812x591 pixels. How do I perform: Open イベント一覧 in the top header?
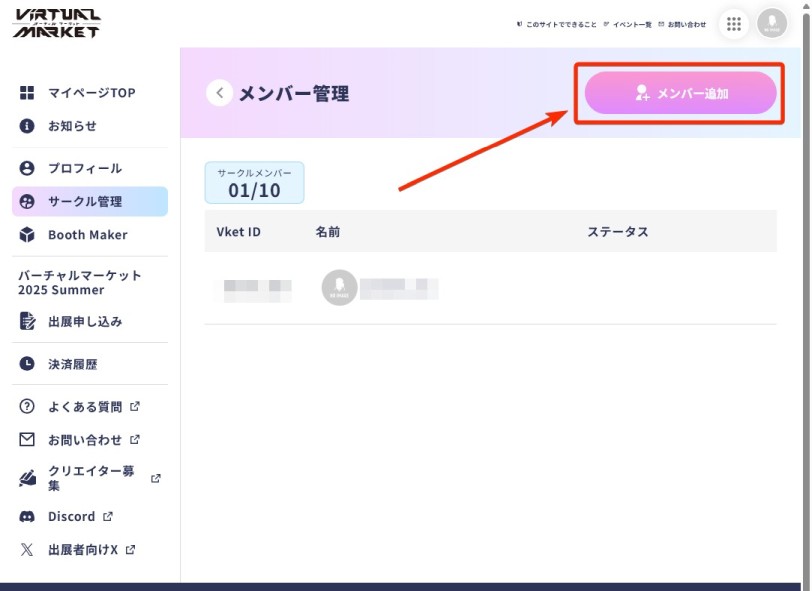click(629, 24)
